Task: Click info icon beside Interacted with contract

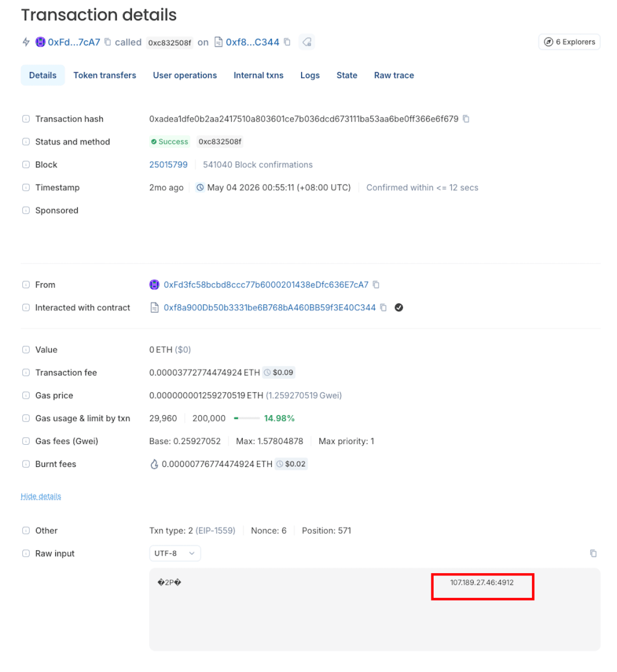Action: 26,307
